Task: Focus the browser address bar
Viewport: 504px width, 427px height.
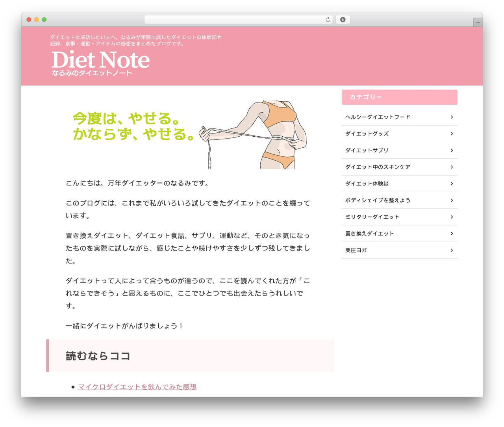Action: click(239, 20)
